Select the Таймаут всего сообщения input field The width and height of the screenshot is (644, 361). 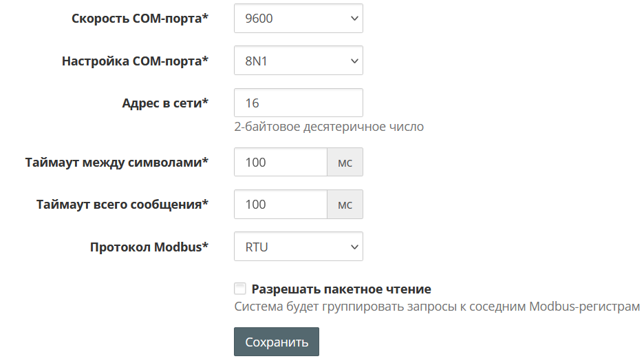point(280,205)
